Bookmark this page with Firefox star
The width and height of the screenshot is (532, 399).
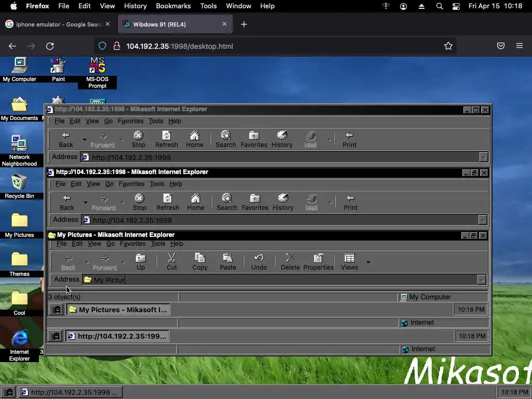pos(448,46)
